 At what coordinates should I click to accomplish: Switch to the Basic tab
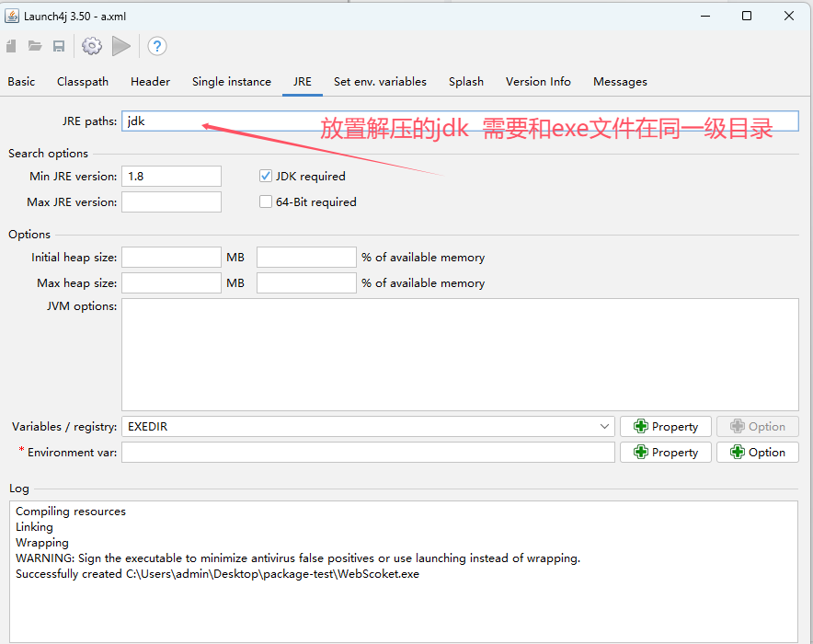21,81
